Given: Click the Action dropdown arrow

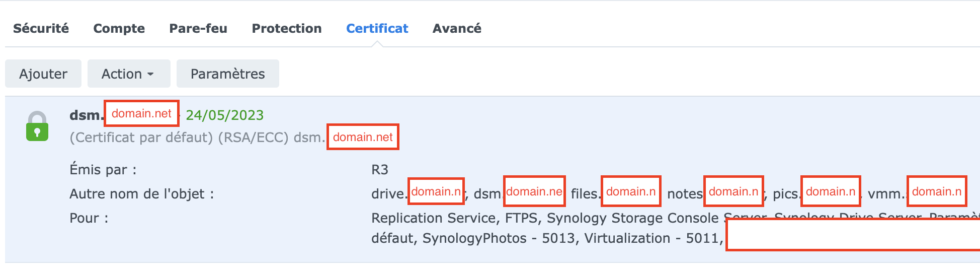Looking at the screenshot, I should click(150, 75).
